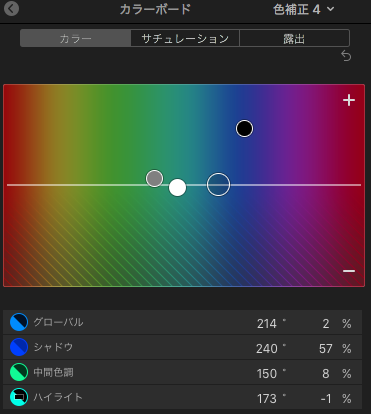Open the 色補正 4 dropdown menu
Screen dimensions: 371x414
point(303,10)
